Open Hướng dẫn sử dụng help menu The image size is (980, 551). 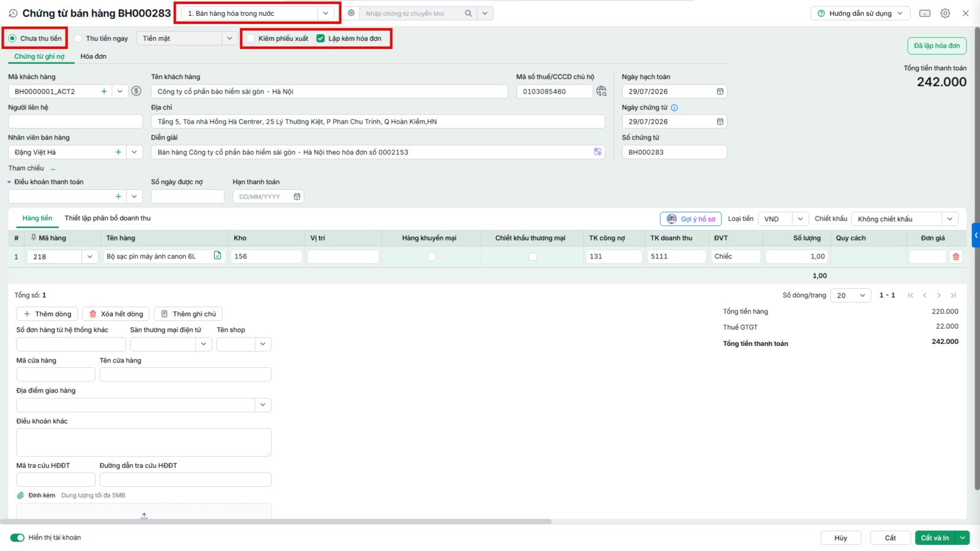[x=860, y=13]
